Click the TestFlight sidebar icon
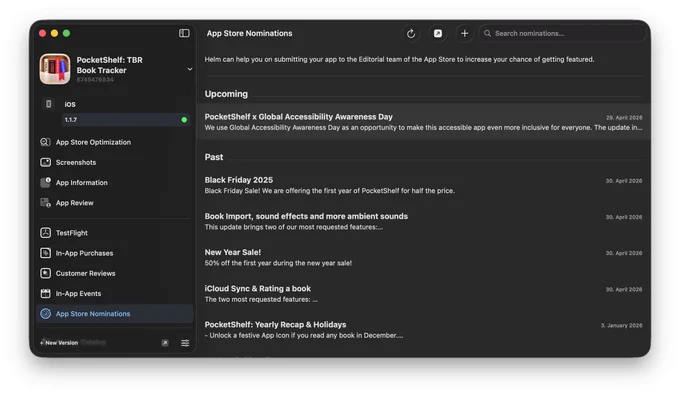680x396 pixels. pyautogui.click(x=45, y=233)
